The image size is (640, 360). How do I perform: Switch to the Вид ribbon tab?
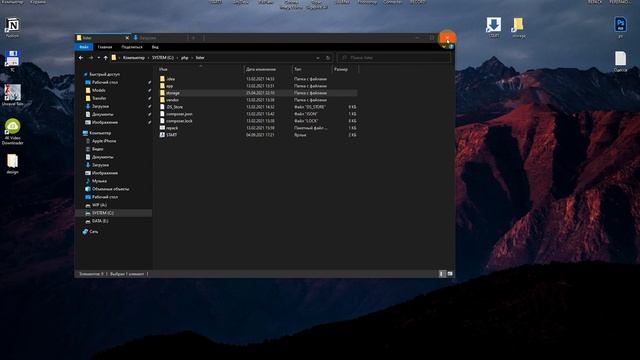[x=155, y=47]
